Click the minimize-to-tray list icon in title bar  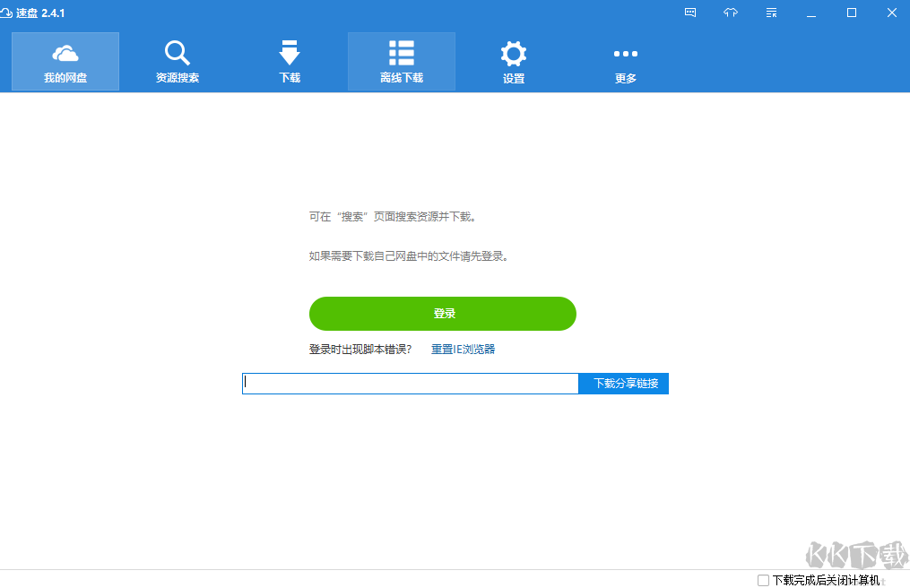click(x=770, y=13)
